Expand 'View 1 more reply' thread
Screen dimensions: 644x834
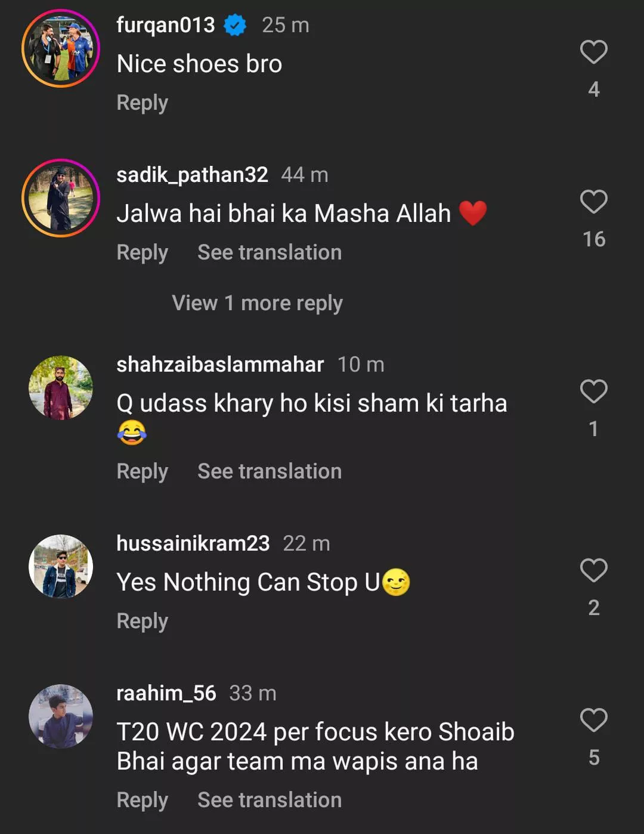click(257, 303)
